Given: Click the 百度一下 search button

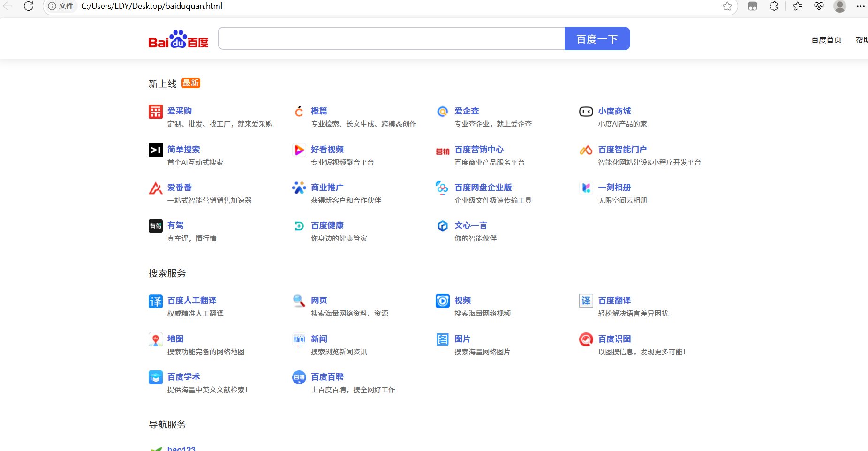Looking at the screenshot, I should coord(597,39).
